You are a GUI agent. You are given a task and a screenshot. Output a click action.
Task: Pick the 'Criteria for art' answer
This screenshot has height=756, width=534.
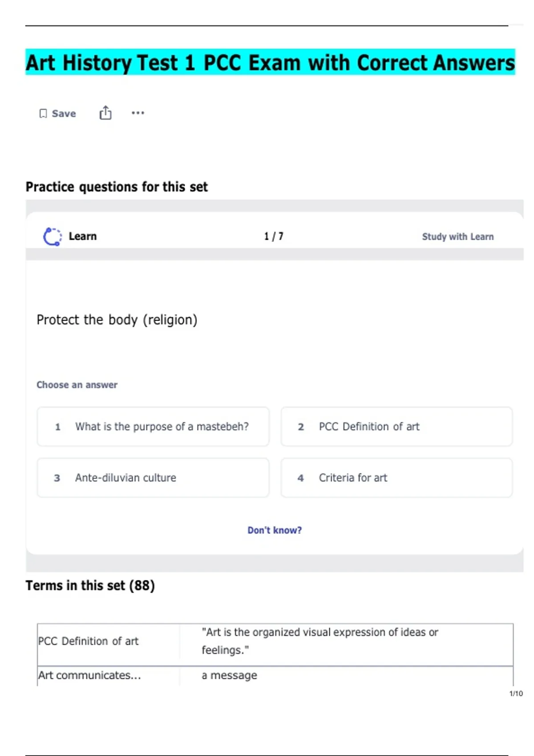pyautogui.click(x=396, y=478)
